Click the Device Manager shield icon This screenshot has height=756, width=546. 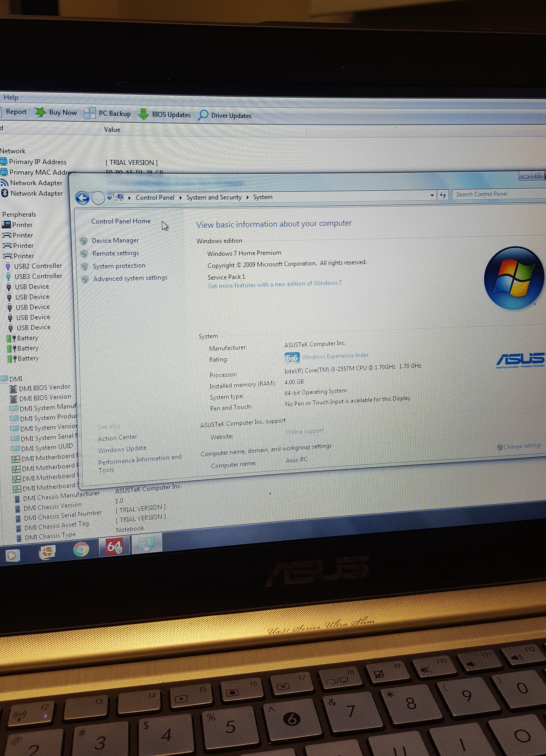click(84, 241)
